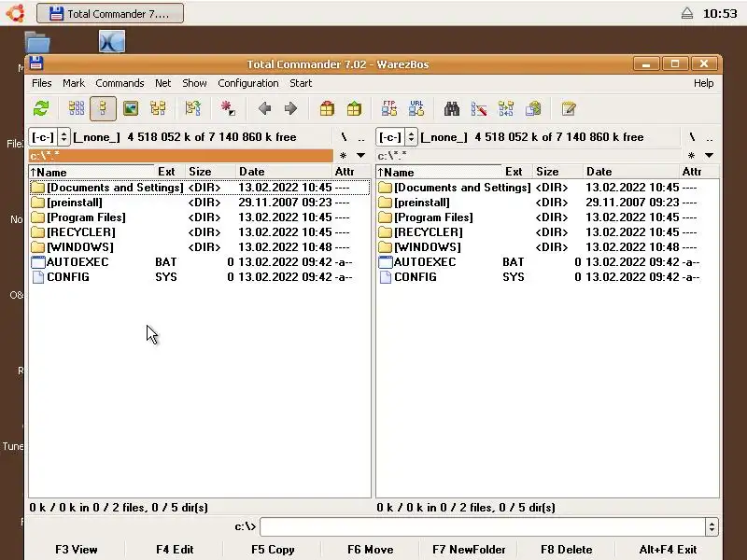747x560 pixels.
Task: Go to root directory in left panel
Action: pyautogui.click(x=344, y=137)
